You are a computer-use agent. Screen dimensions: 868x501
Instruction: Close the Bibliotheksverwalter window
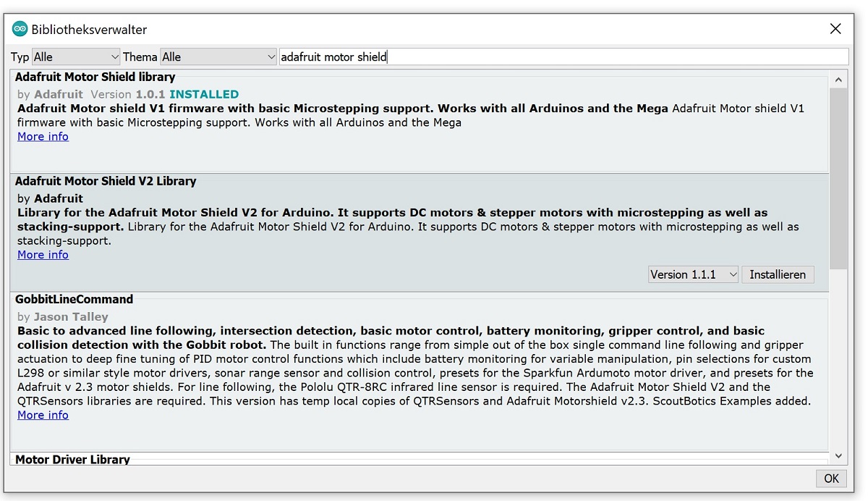(x=835, y=30)
